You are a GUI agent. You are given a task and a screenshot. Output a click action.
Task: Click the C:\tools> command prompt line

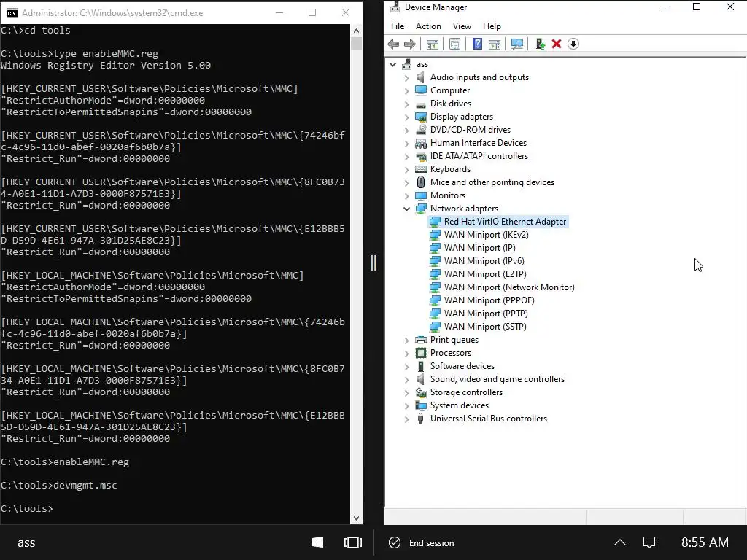27,508
